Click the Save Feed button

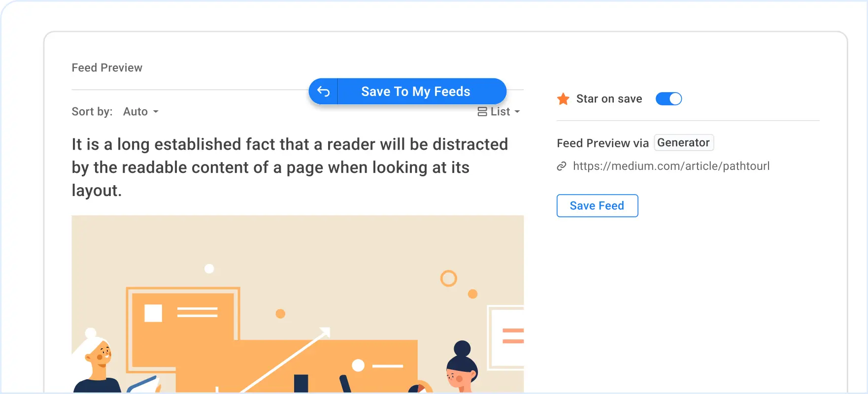[597, 206]
